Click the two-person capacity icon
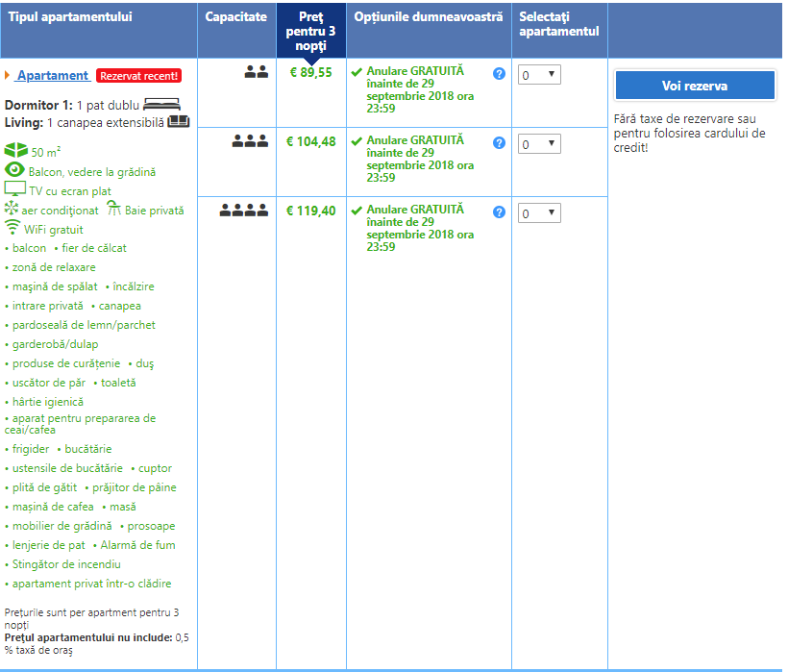The image size is (788, 672). coord(256,71)
